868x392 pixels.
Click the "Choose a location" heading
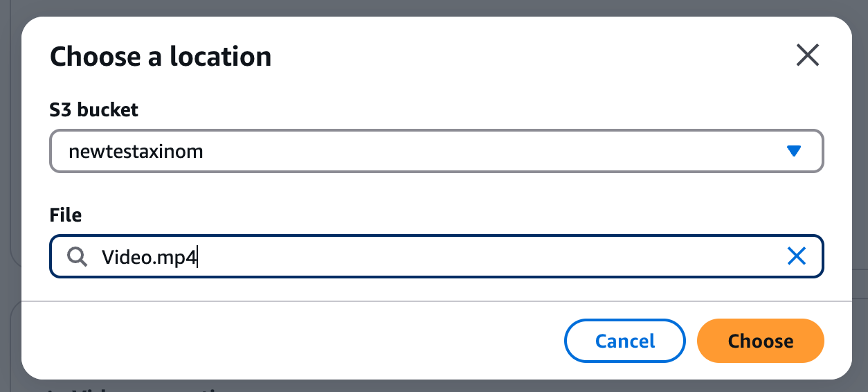click(x=161, y=56)
